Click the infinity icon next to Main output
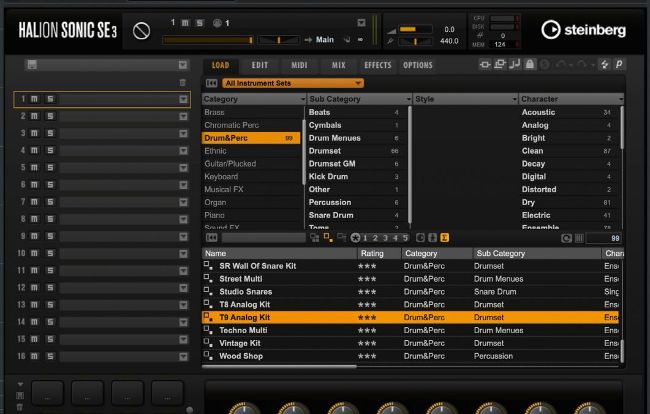The height and width of the screenshot is (414, 650). (360, 40)
